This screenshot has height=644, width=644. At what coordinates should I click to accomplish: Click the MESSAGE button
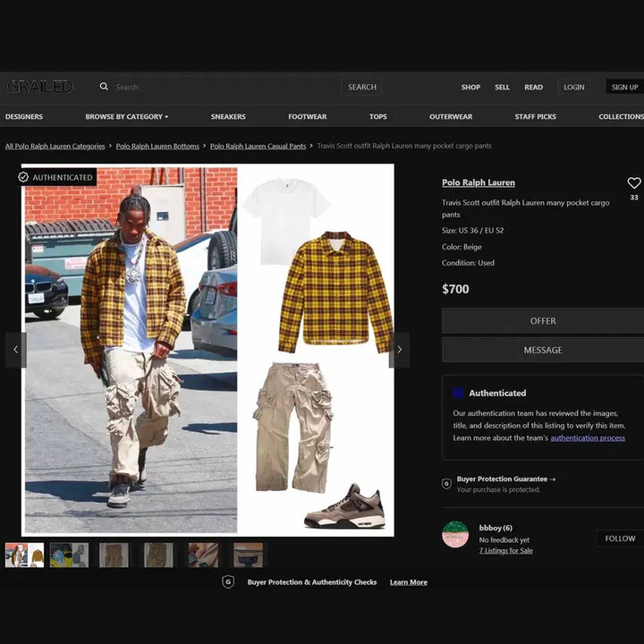[543, 350]
